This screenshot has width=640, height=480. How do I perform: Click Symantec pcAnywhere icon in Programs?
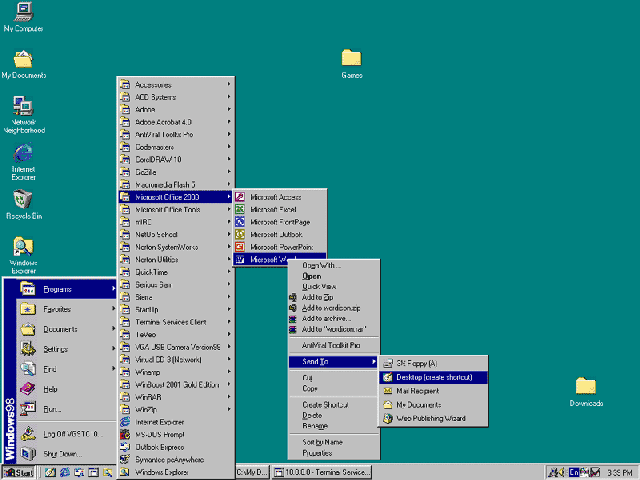(125, 460)
